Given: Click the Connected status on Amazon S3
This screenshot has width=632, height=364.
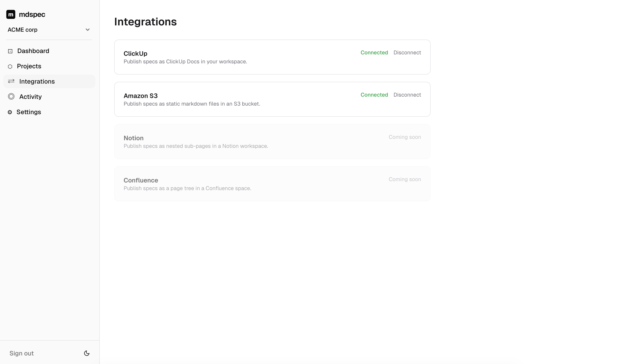Looking at the screenshot, I should (374, 95).
